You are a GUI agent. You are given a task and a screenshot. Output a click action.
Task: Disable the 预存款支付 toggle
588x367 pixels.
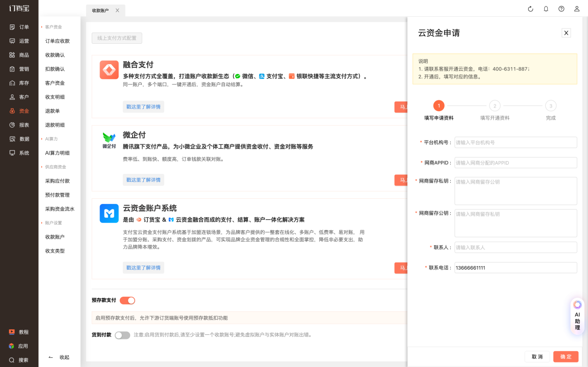point(127,301)
